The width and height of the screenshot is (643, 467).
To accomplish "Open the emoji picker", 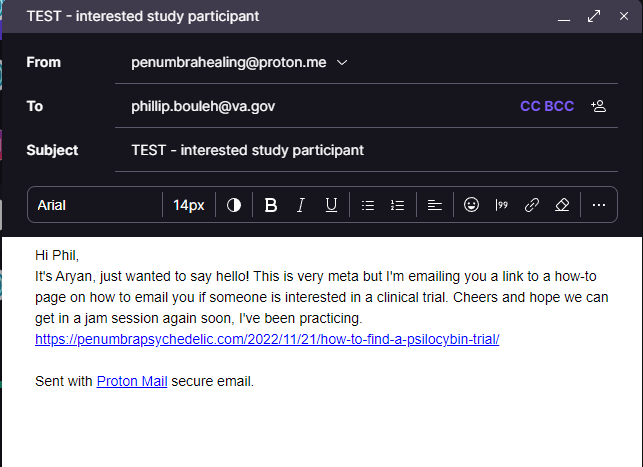I will point(472,205).
